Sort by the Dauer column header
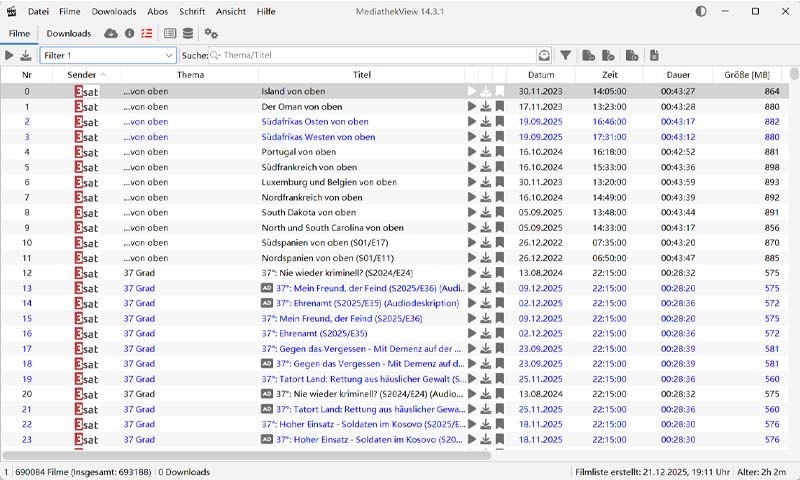 coord(678,74)
